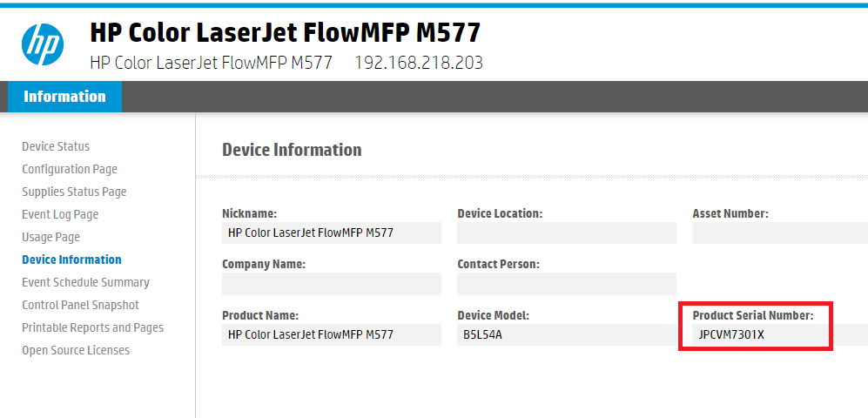
Task: Focus the Device Location field
Action: 566,233
